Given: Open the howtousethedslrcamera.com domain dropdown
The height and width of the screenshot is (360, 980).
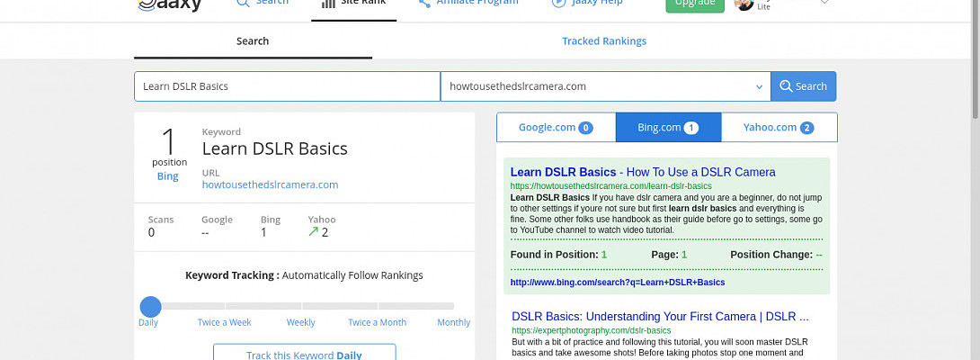Looking at the screenshot, I should tap(605, 86).
